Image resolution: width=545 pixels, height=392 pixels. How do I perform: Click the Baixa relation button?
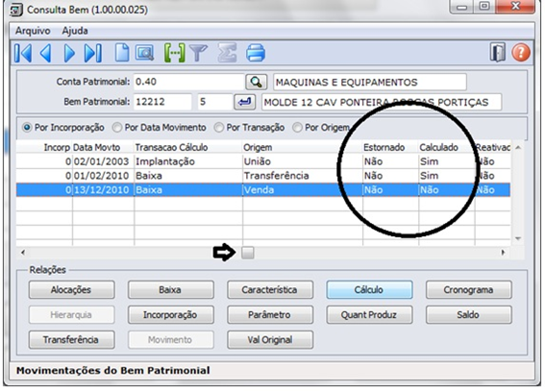tap(171, 290)
